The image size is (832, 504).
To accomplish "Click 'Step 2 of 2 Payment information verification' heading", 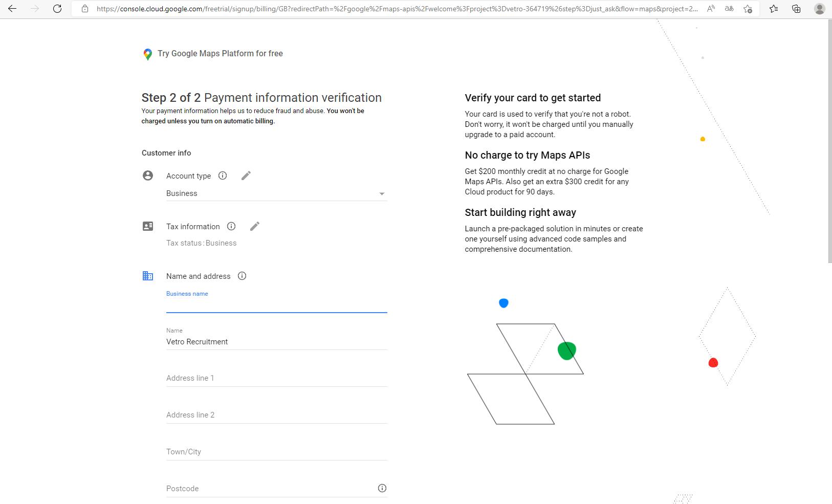I will point(261,98).
